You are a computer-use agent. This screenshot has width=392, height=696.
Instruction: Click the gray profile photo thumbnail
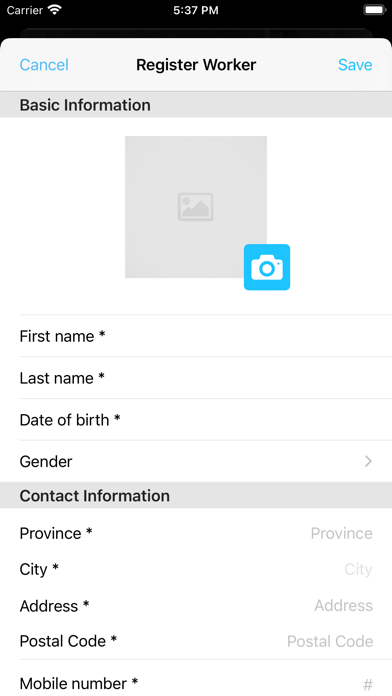click(196, 207)
